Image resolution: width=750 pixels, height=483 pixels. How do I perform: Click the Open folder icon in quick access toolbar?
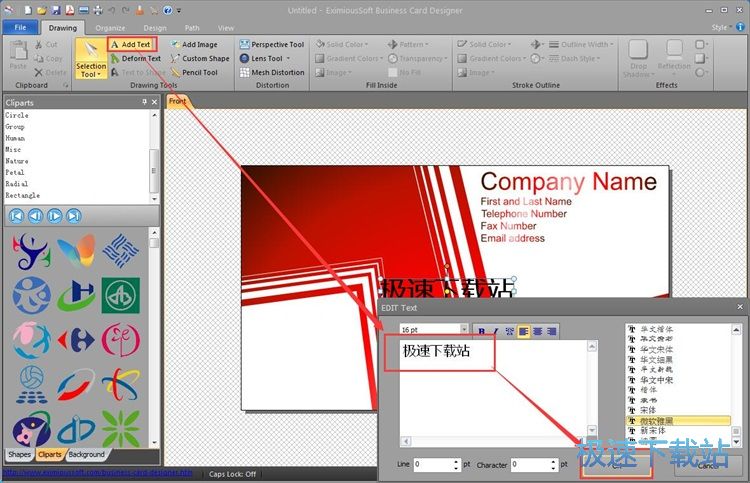(x=42, y=10)
